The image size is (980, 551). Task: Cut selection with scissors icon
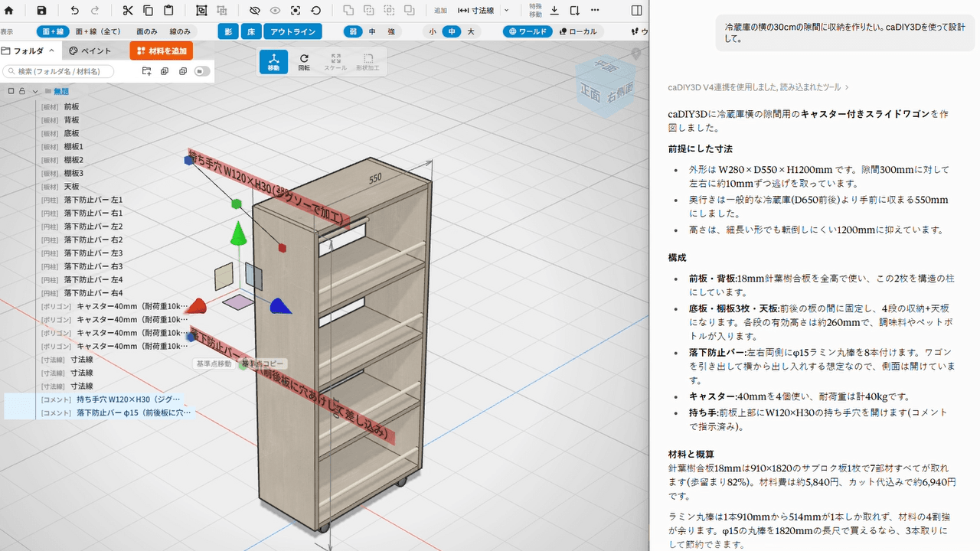(x=127, y=11)
